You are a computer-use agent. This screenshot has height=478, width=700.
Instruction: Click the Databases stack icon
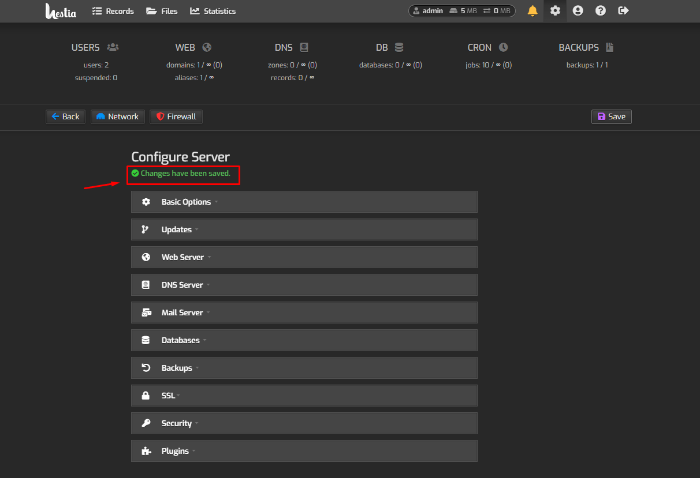pyautogui.click(x=146, y=340)
